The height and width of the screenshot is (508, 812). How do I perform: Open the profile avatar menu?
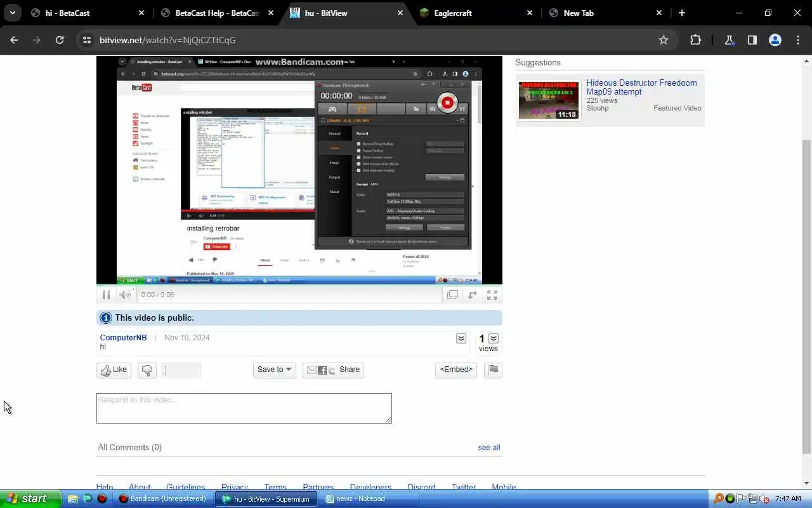(x=775, y=40)
